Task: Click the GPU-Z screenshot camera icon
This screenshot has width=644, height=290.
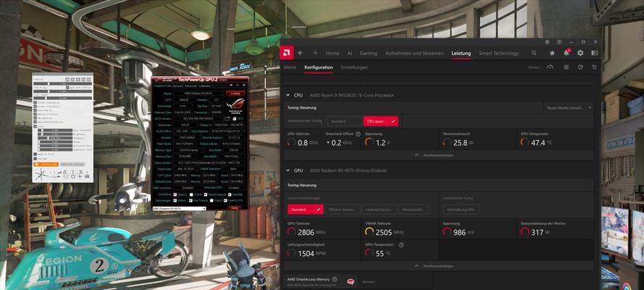Action: pos(231,85)
